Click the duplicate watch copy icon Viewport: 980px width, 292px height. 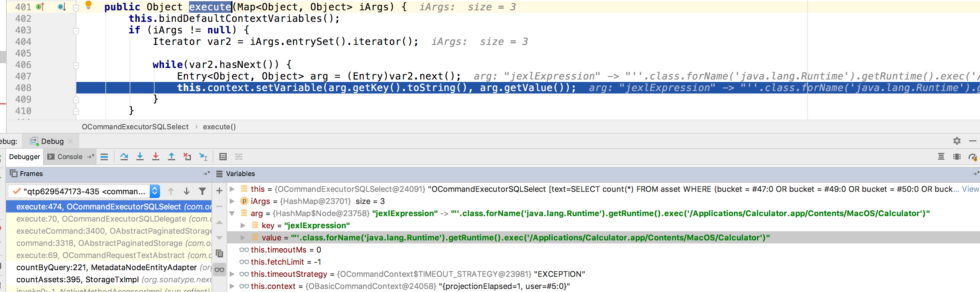tap(219, 253)
